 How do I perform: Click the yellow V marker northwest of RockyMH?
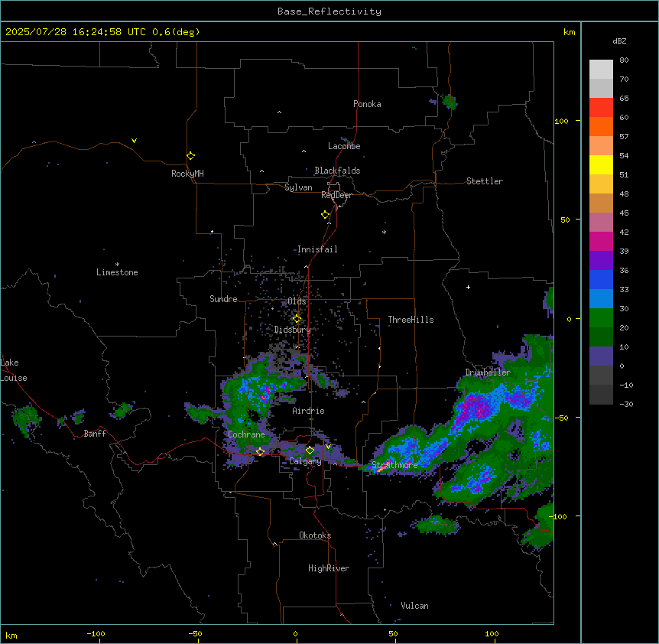pos(134,141)
